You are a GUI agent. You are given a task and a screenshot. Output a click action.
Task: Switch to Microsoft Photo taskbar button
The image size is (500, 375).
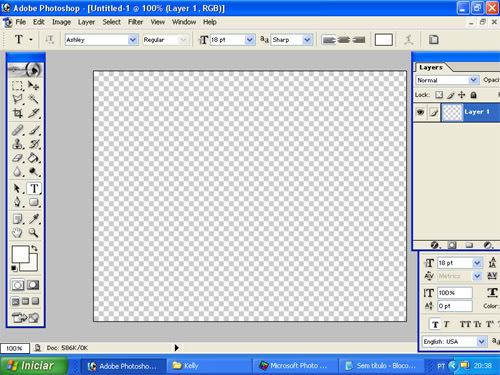(295, 366)
